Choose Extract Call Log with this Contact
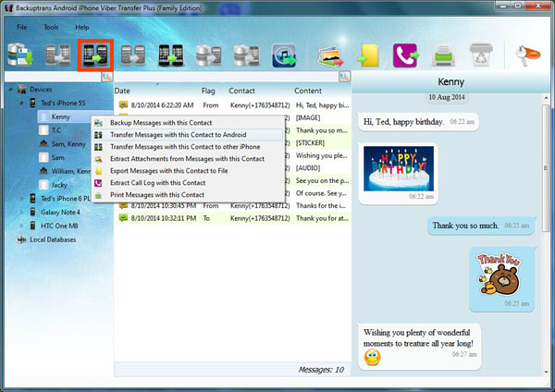Screen dimensions: 555x392 (188, 183)
